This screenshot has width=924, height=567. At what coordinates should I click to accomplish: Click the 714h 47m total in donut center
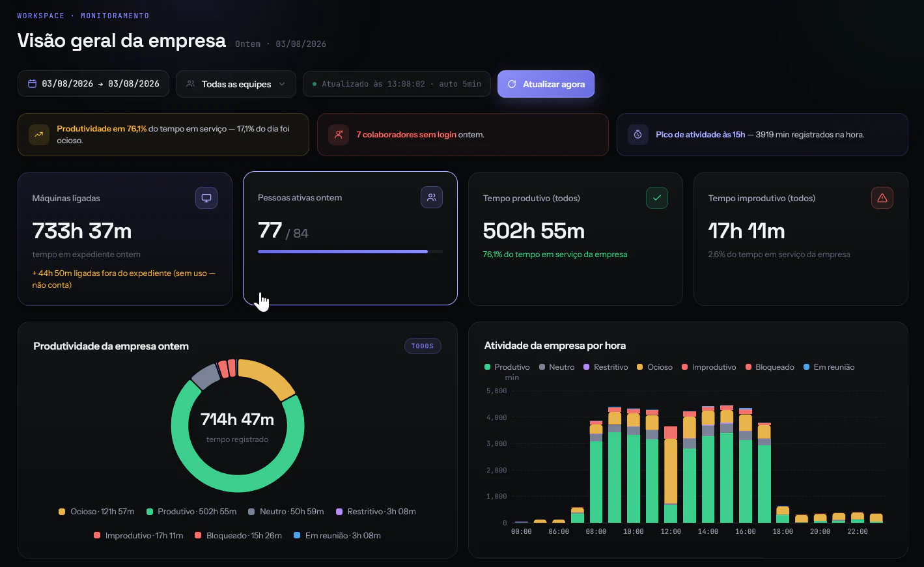tap(237, 419)
